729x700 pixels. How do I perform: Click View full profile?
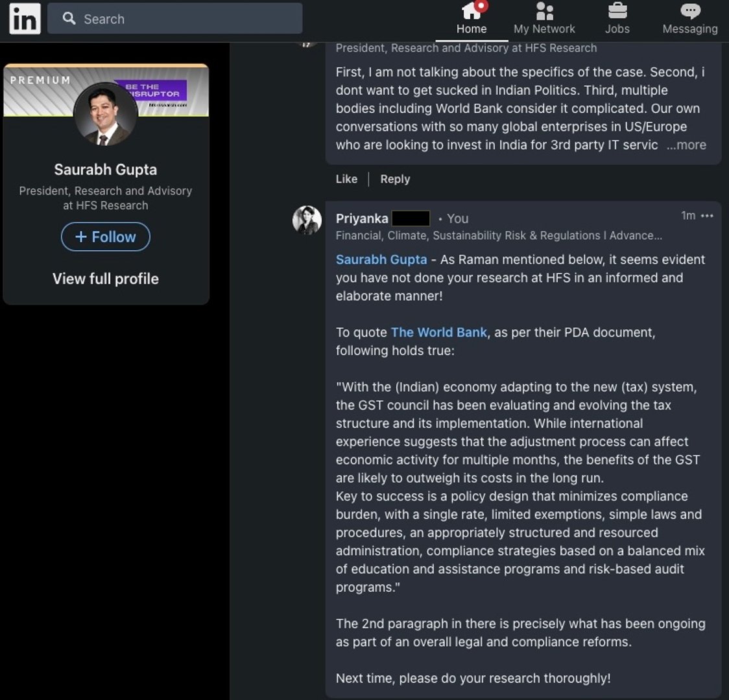click(x=106, y=279)
